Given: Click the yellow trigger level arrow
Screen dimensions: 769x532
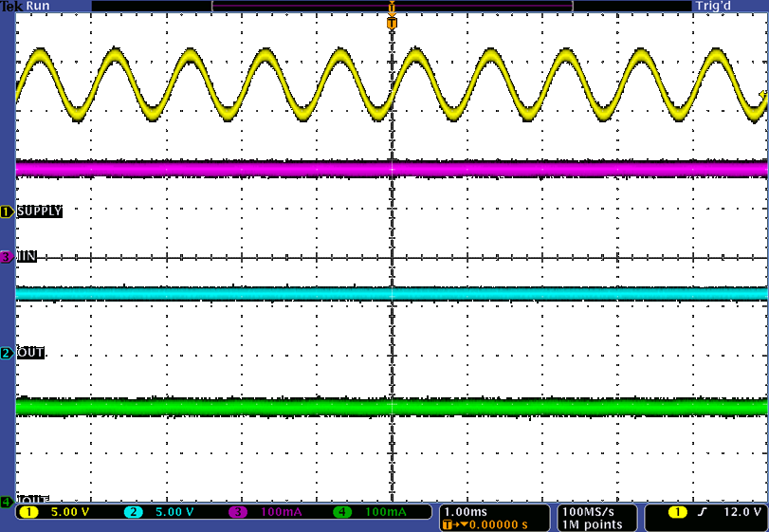Looking at the screenshot, I should point(763,94).
